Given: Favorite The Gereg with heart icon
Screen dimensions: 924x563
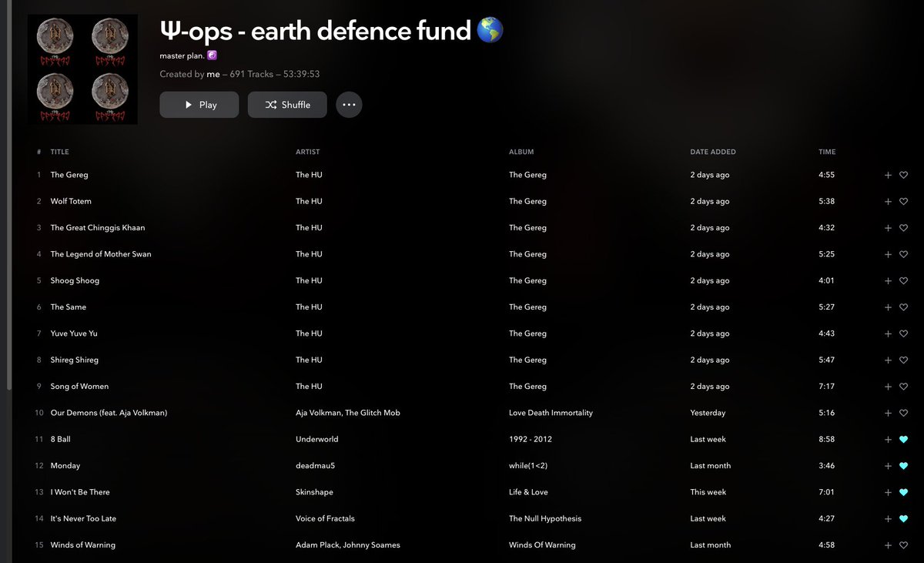Looking at the screenshot, I should [904, 175].
